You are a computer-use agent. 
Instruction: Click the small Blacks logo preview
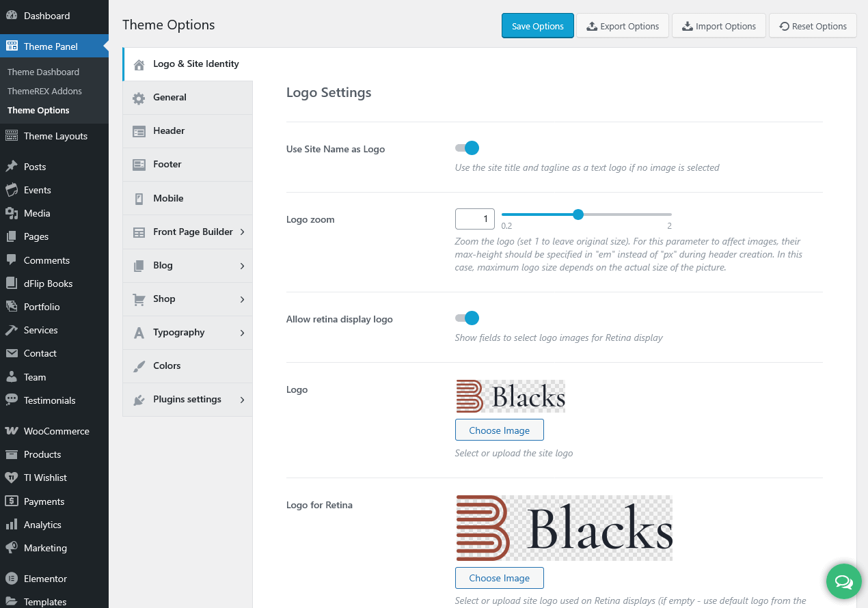pos(511,396)
